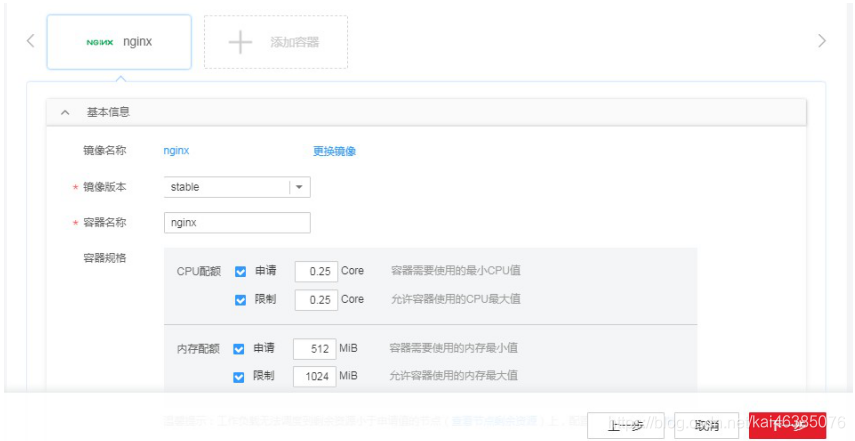Click the left arrow of container list
855x441 pixels.
31,41
